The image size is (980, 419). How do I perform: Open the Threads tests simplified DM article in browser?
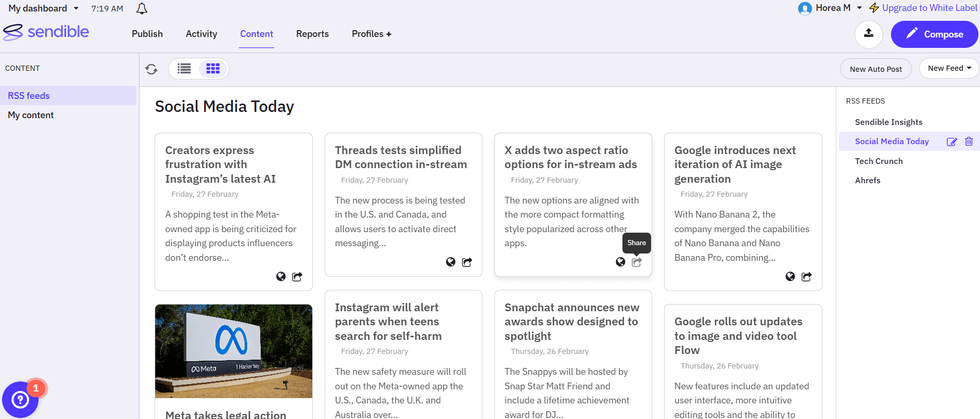pos(451,262)
